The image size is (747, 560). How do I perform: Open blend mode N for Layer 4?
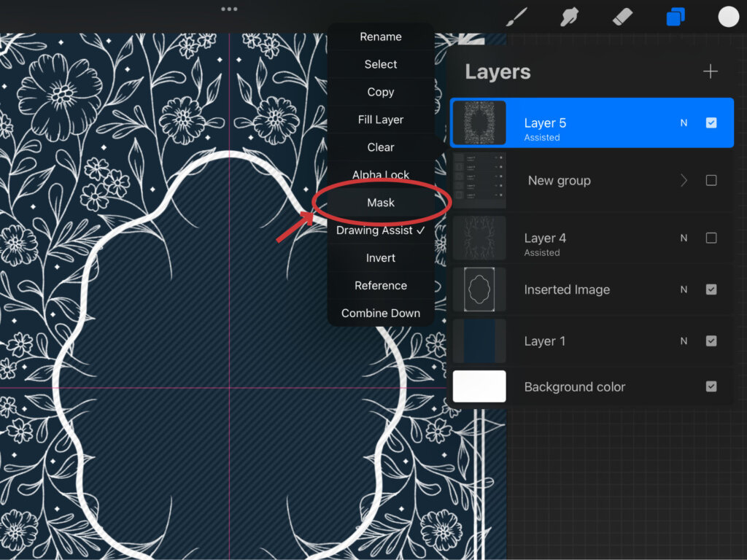pyautogui.click(x=684, y=238)
